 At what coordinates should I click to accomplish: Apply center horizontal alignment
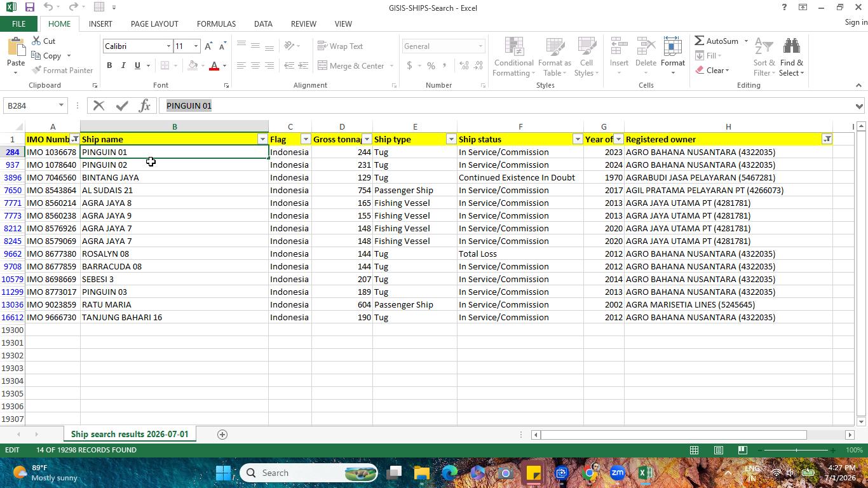pos(255,65)
